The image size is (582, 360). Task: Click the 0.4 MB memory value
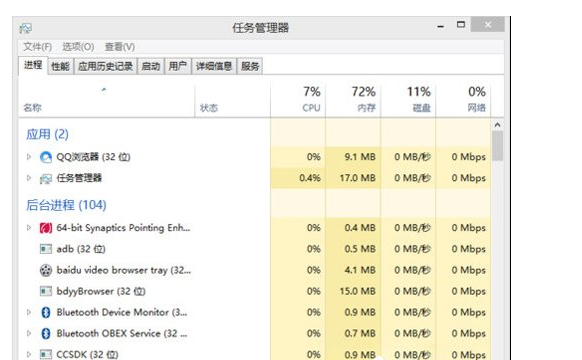point(360,228)
